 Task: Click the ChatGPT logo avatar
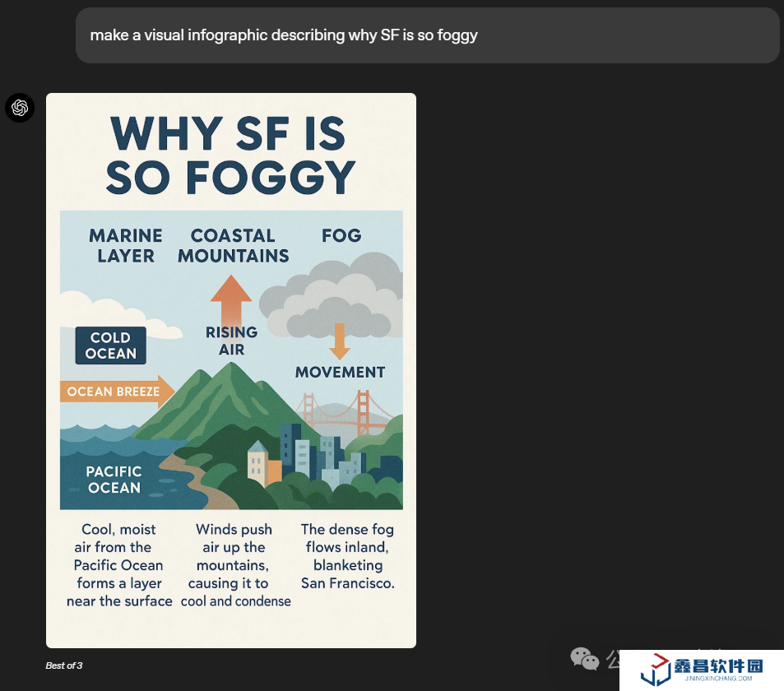(x=20, y=108)
